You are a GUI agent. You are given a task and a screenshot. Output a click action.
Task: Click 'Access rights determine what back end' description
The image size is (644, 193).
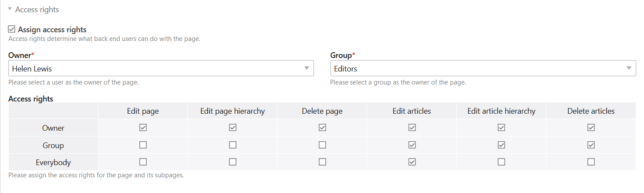coord(104,39)
